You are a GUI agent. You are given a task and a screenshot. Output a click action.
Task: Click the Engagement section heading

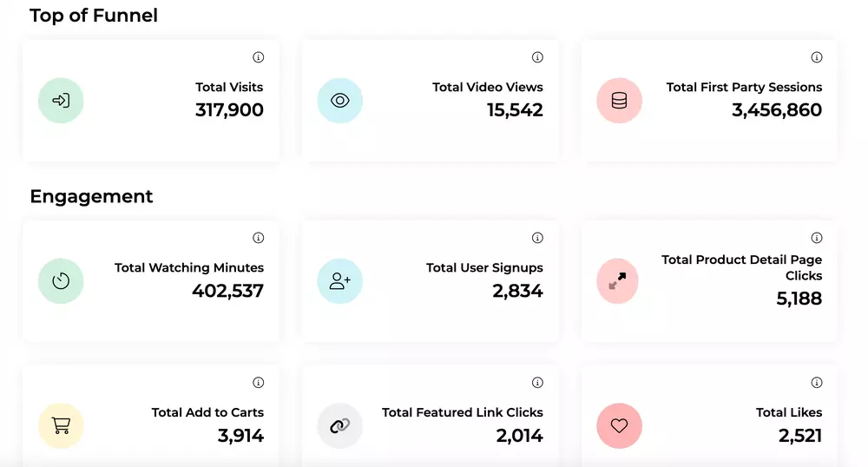pos(91,197)
